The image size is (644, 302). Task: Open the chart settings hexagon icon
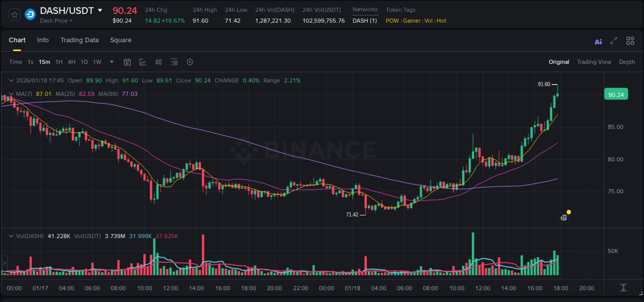coord(190,61)
